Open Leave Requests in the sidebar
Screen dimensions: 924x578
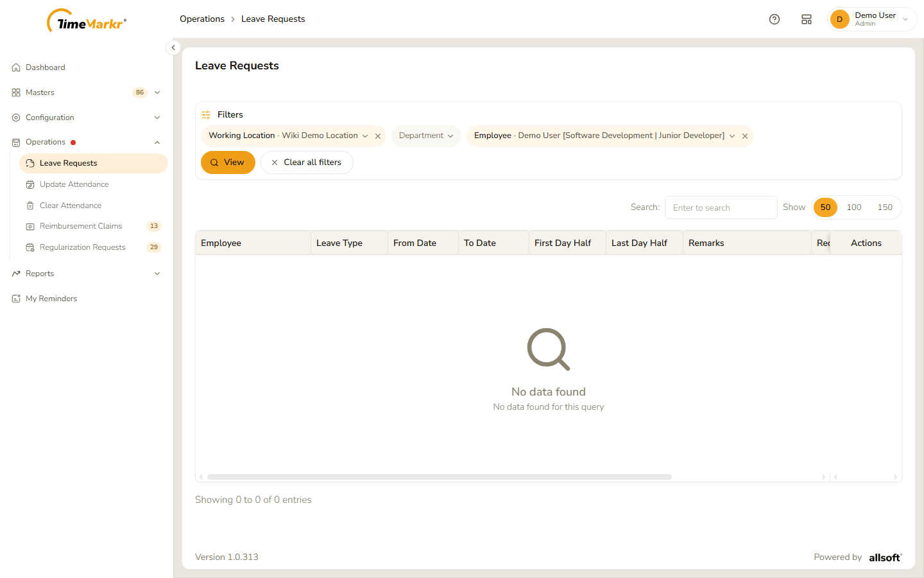94,163
